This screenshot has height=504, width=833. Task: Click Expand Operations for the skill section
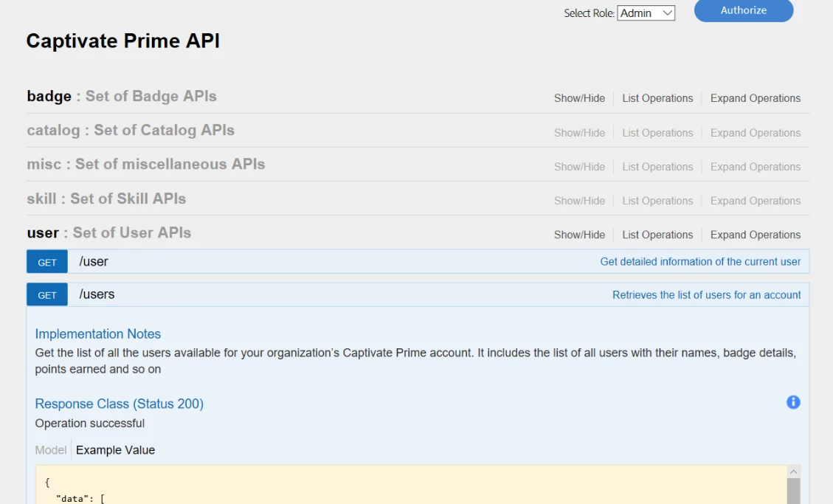pos(755,201)
